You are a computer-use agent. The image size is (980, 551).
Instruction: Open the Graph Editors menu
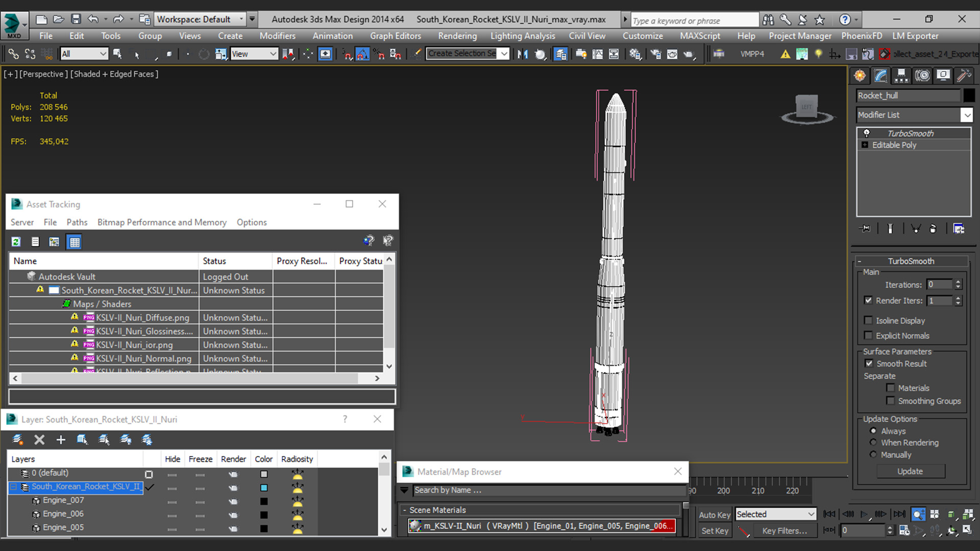396,36
